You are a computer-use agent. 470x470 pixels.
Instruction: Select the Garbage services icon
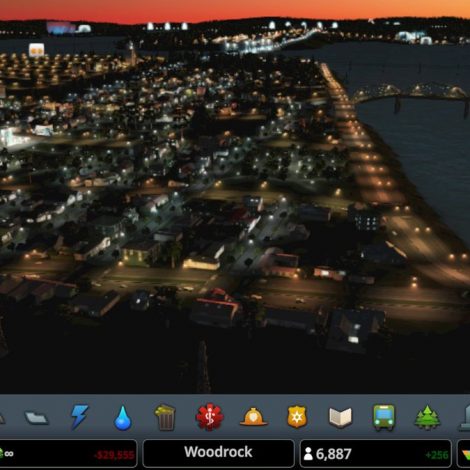coord(165,417)
